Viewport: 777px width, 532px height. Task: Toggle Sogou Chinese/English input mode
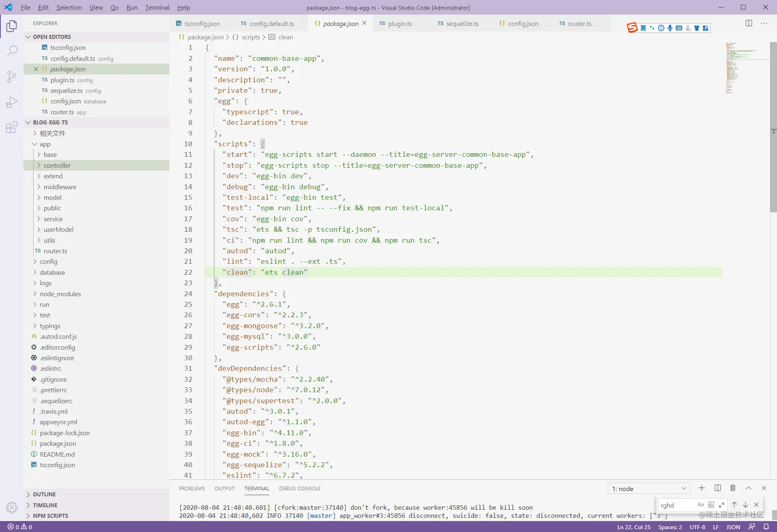click(x=643, y=28)
